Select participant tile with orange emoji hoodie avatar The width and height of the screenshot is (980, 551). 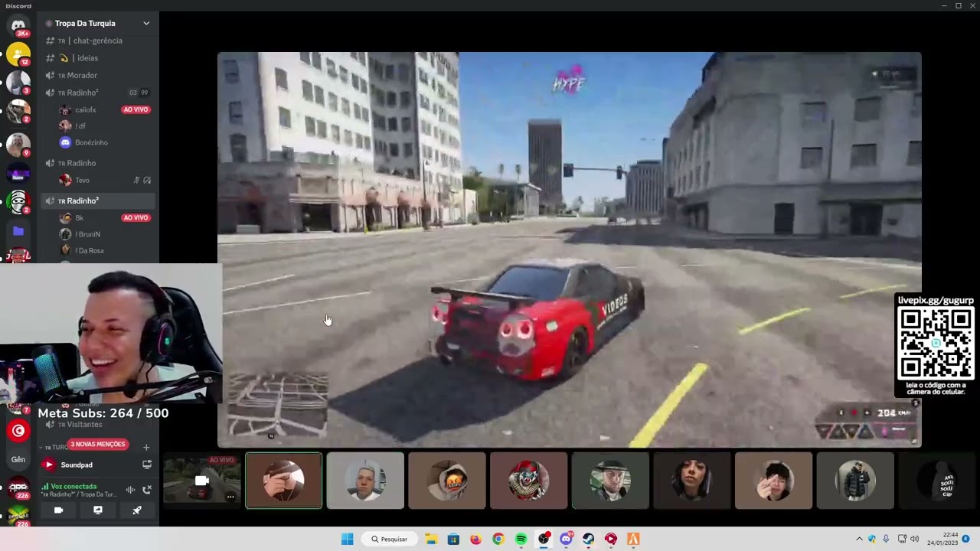tap(447, 481)
